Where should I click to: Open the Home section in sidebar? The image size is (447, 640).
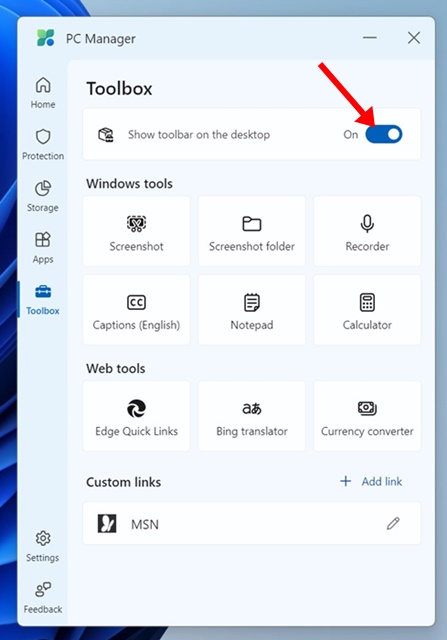43,93
